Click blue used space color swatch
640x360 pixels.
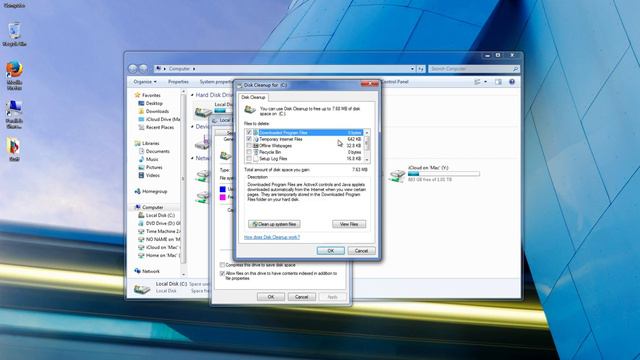point(222,189)
